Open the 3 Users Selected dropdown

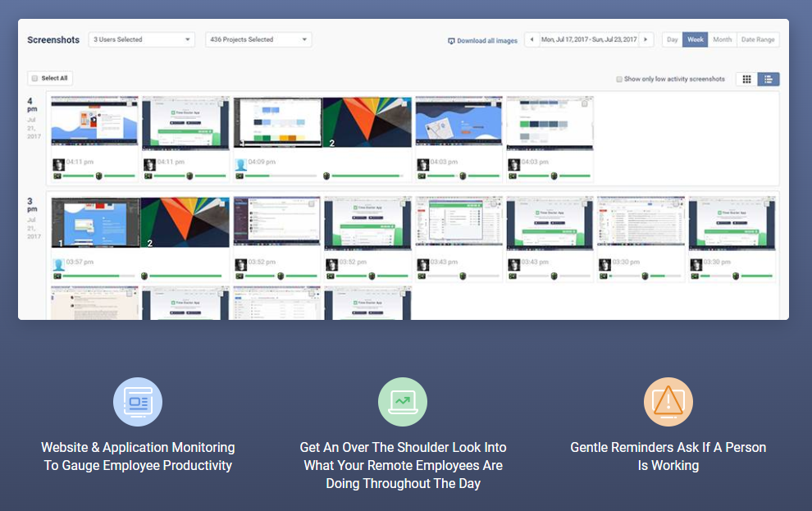pos(141,39)
